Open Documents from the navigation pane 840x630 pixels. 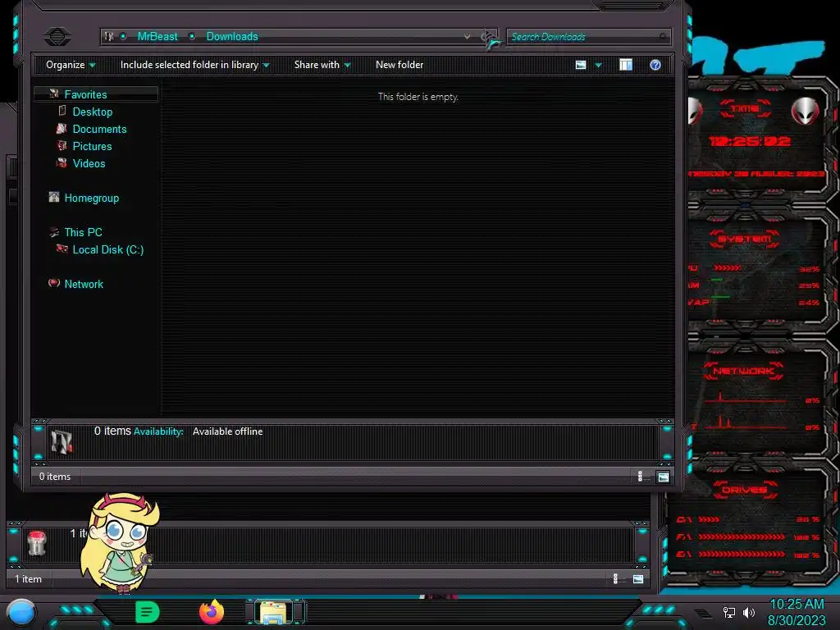click(99, 129)
